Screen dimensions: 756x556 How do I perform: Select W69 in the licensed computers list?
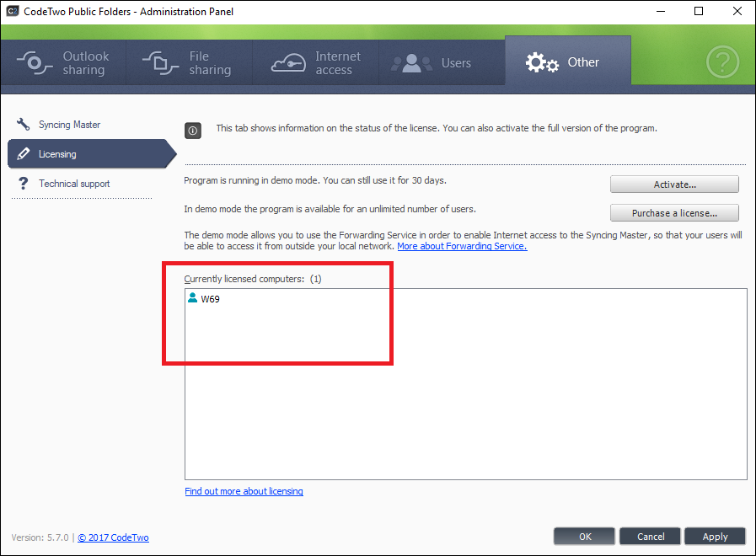[x=209, y=297]
